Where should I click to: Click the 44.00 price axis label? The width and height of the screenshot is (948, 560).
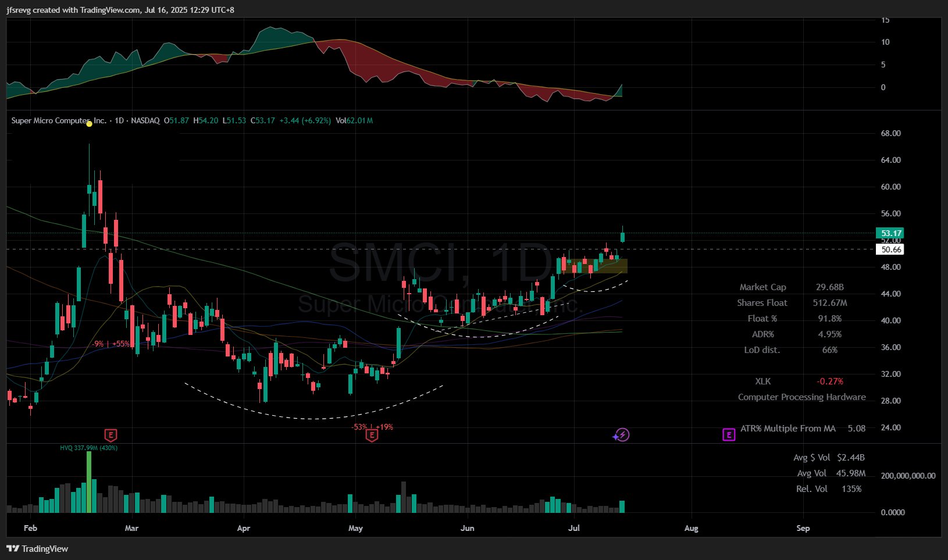point(890,294)
